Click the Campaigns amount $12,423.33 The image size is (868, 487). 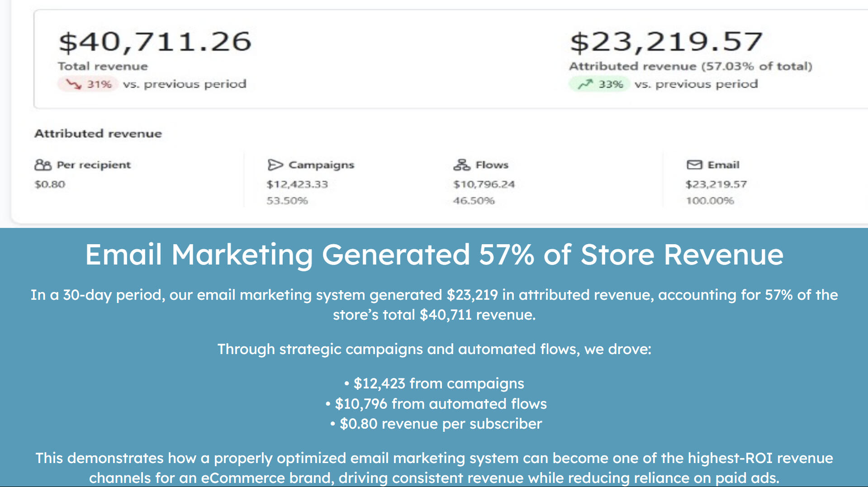point(297,184)
